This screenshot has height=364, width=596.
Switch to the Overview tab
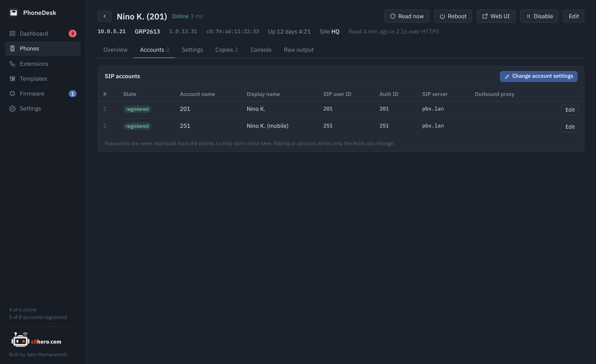(115, 50)
